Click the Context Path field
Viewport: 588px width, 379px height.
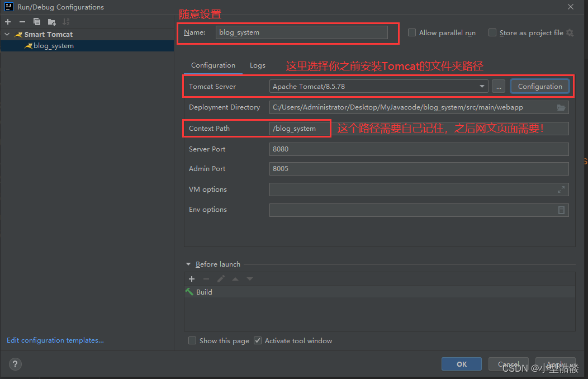419,128
